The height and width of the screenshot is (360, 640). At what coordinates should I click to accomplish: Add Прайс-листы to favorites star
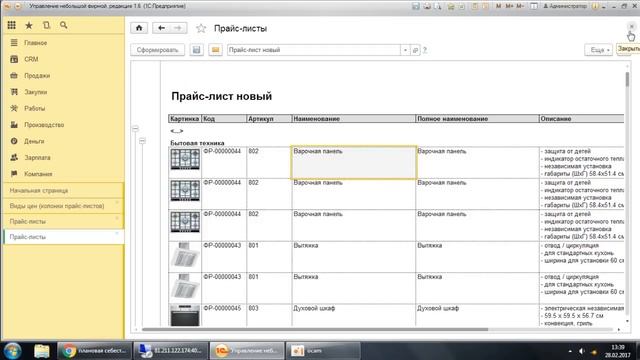pos(201,29)
